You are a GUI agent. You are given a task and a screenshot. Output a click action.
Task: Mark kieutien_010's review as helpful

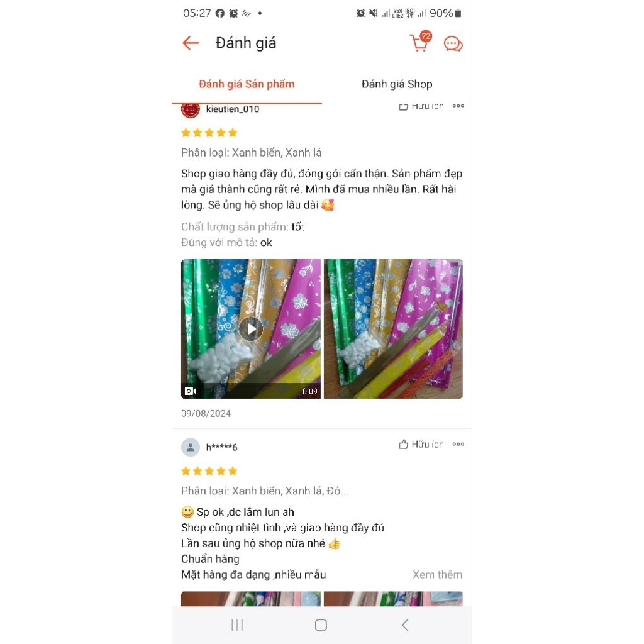(421, 106)
